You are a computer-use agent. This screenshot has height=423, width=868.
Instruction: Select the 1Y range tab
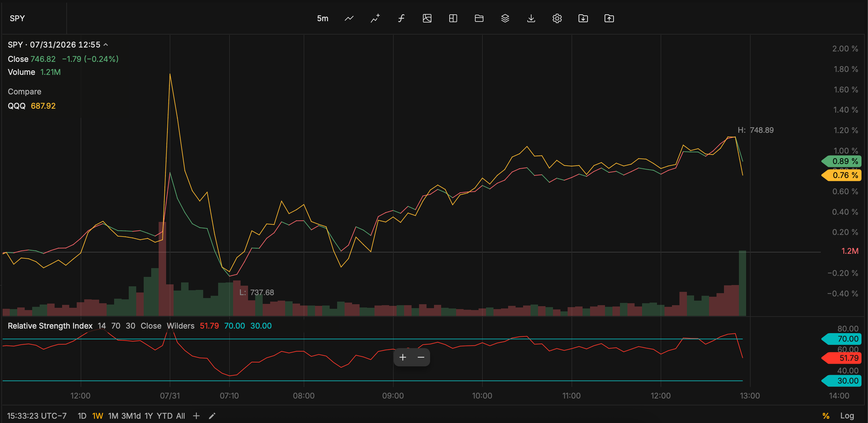pyautogui.click(x=148, y=416)
